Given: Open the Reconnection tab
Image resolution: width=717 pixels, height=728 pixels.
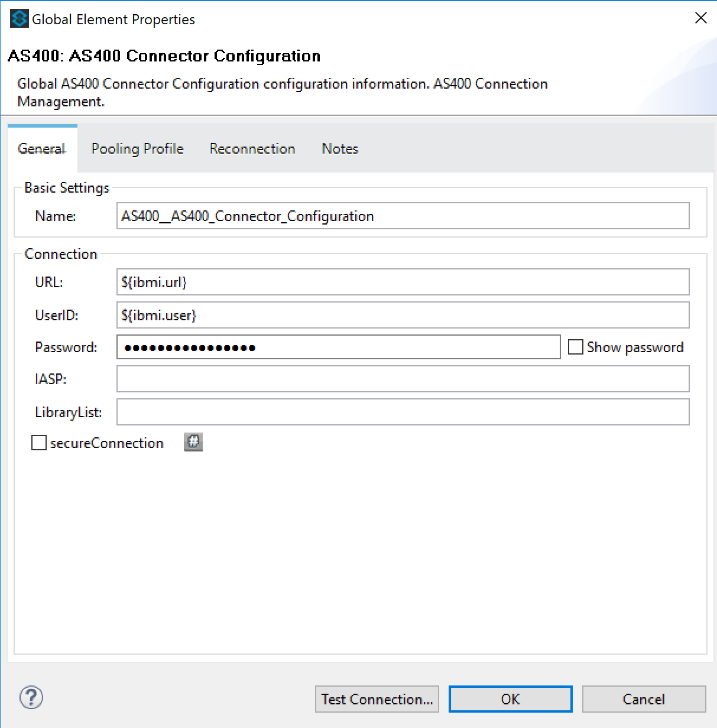Looking at the screenshot, I should point(252,149).
